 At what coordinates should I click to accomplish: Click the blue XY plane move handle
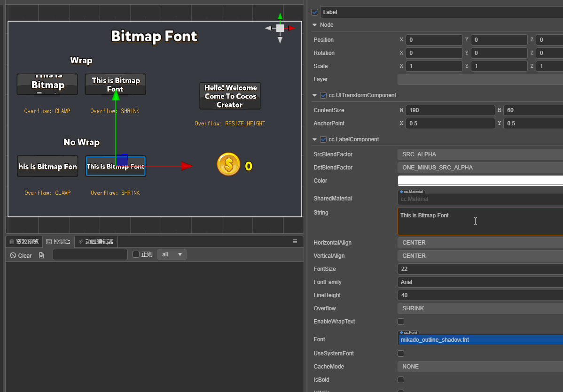click(x=122, y=160)
